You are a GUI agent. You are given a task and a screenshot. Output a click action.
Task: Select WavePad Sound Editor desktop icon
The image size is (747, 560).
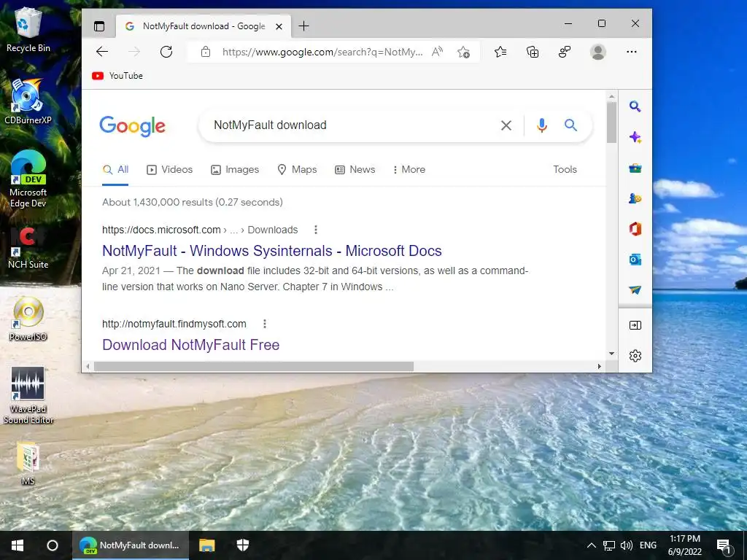[x=28, y=395]
